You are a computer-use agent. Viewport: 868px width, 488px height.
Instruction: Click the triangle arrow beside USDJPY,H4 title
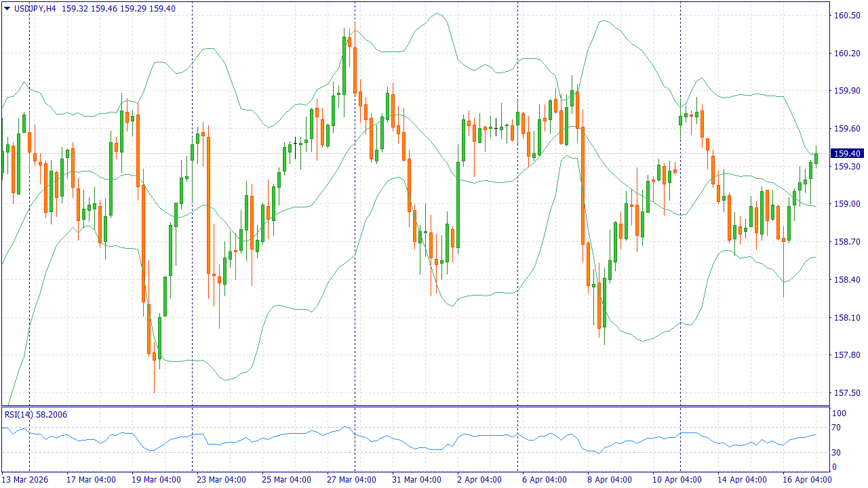(x=7, y=9)
